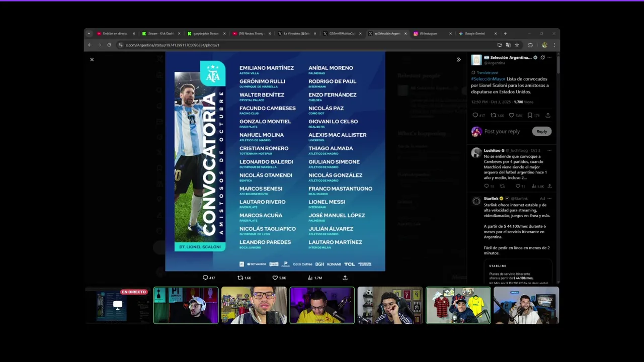Viewport: 644px width, 362px height.
Task: Select webcam of man with blue setup
Action: point(526,305)
